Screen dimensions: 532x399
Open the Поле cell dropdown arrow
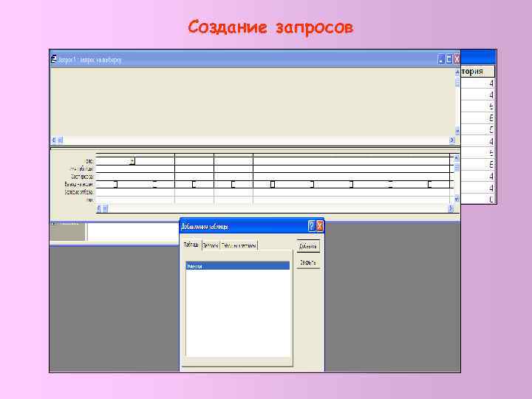pos(132,161)
